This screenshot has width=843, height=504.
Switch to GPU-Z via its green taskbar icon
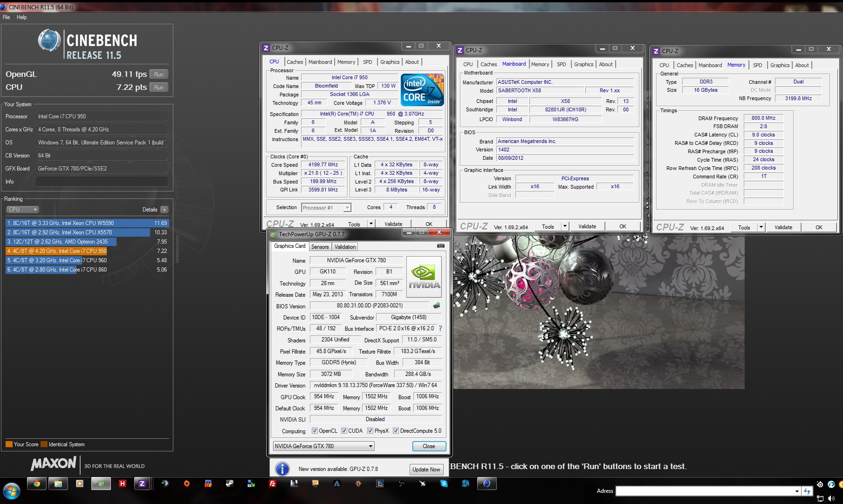click(x=101, y=484)
